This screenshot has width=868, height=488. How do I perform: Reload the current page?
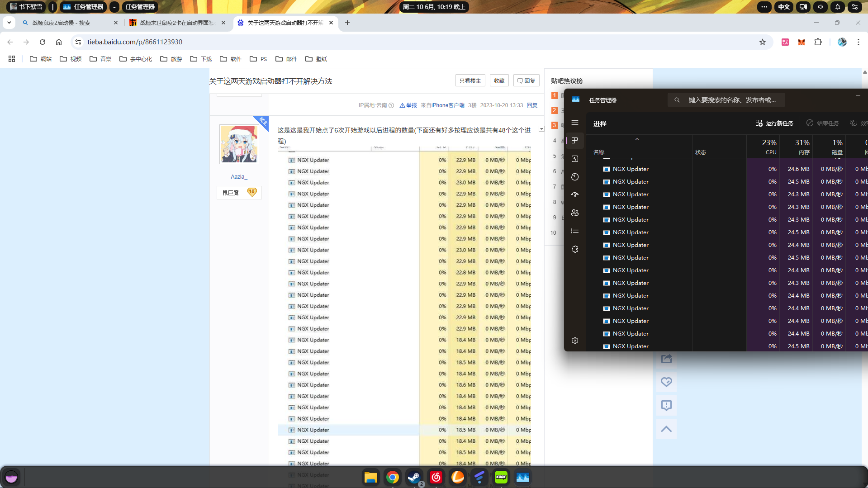point(43,42)
